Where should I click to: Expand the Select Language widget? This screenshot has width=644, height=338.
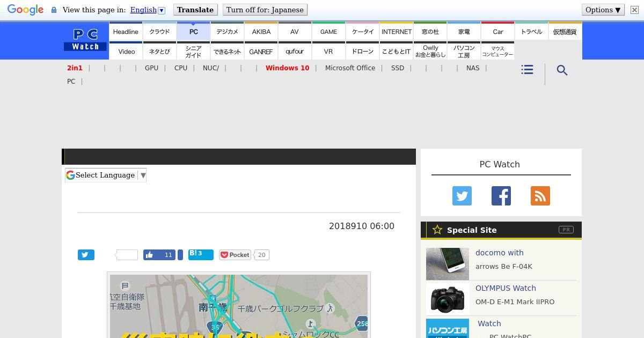106,175
